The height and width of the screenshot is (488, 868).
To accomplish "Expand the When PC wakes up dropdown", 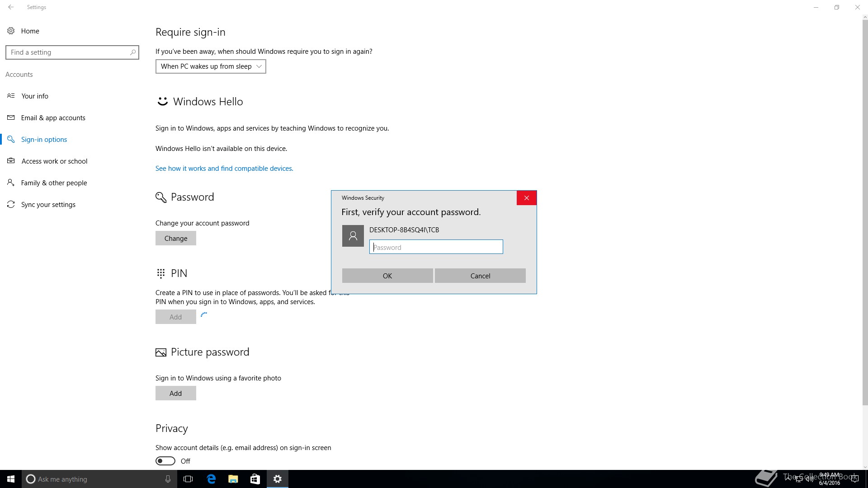I will 211,66.
